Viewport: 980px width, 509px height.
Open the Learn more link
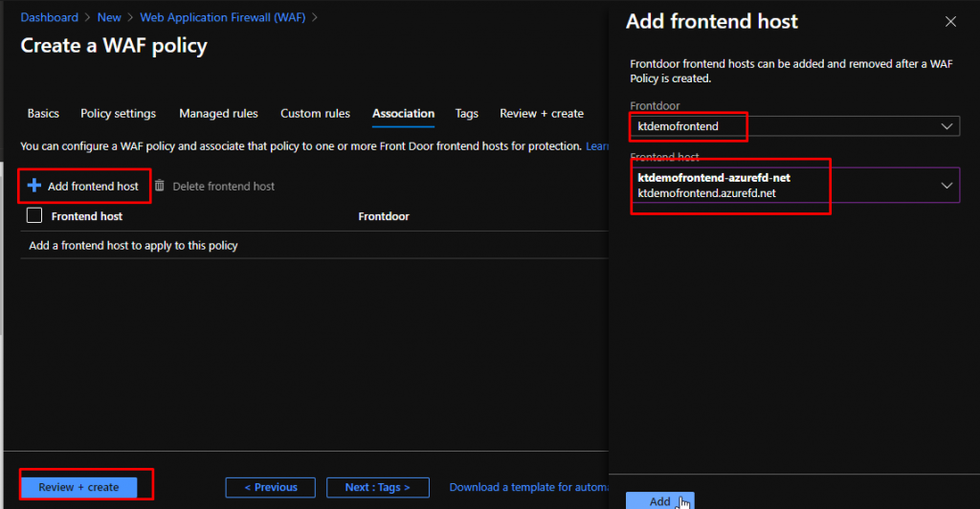coord(597,146)
